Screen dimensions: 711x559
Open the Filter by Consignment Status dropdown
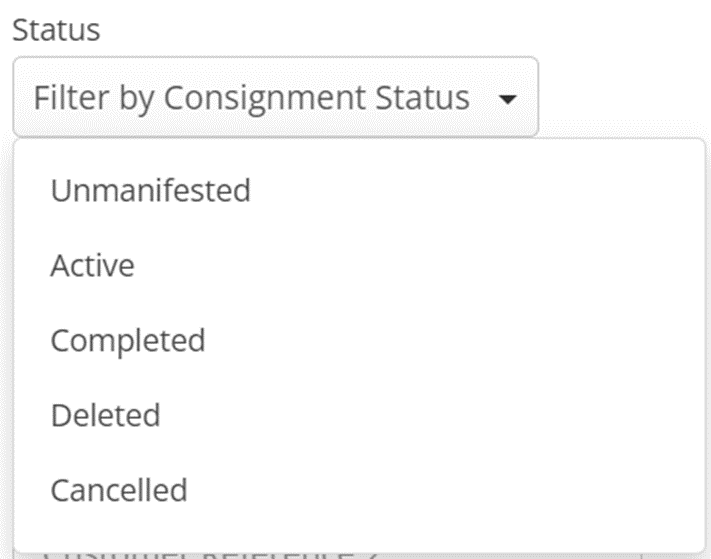coord(275,97)
